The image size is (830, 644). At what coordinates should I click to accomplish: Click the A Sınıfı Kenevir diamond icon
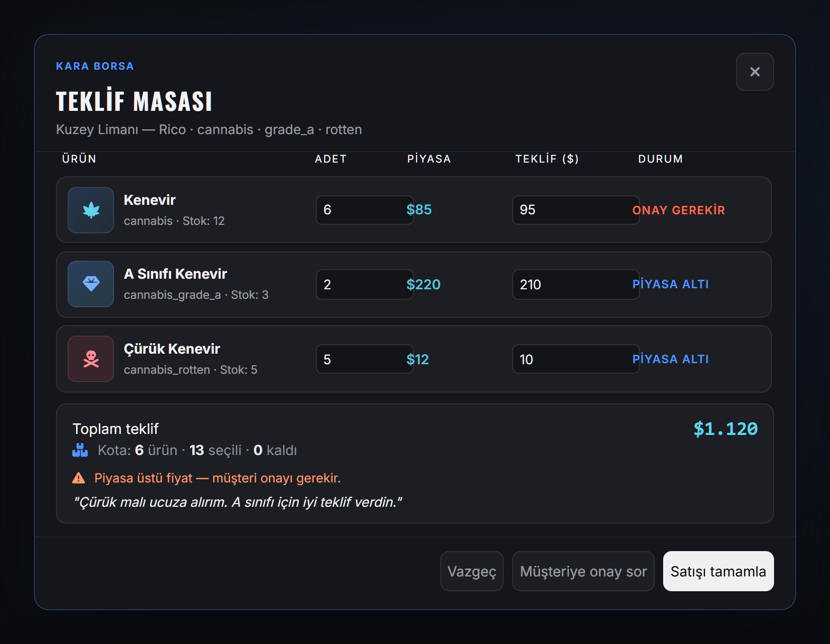pyautogui.click(x=91, y=284)
